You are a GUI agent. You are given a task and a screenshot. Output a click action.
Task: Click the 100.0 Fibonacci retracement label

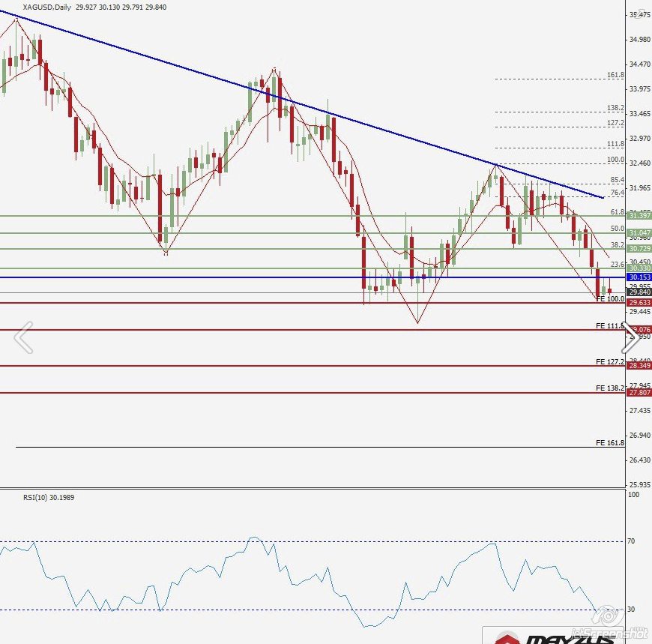point(615,160)
